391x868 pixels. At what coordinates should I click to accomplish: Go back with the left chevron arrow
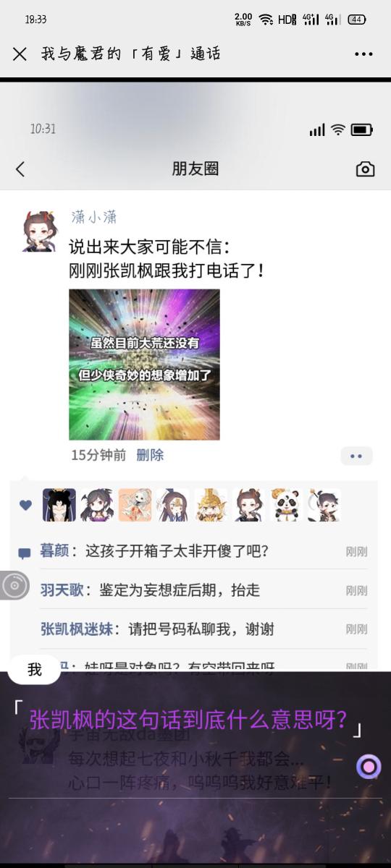coord(20,169)
